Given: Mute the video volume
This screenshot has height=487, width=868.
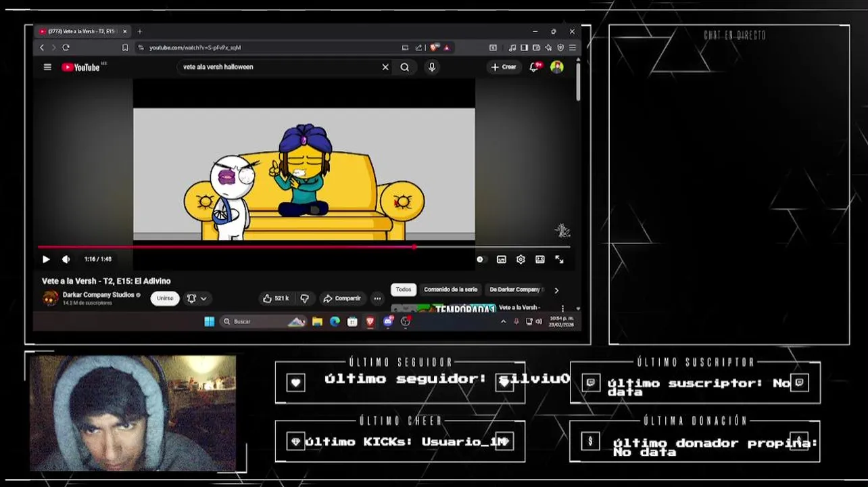Looking at the screenshot, I should coord(66,259).
